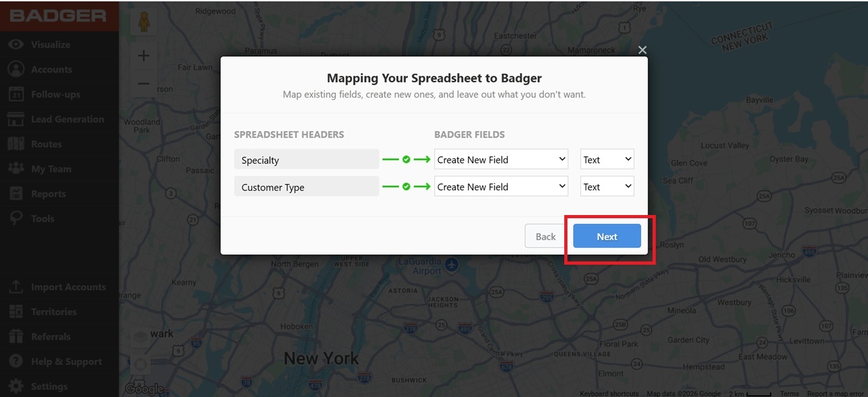Open the Reports chart icon
Image resolution: width=868 pixels, height=397 pixels.
click(16, 193)
